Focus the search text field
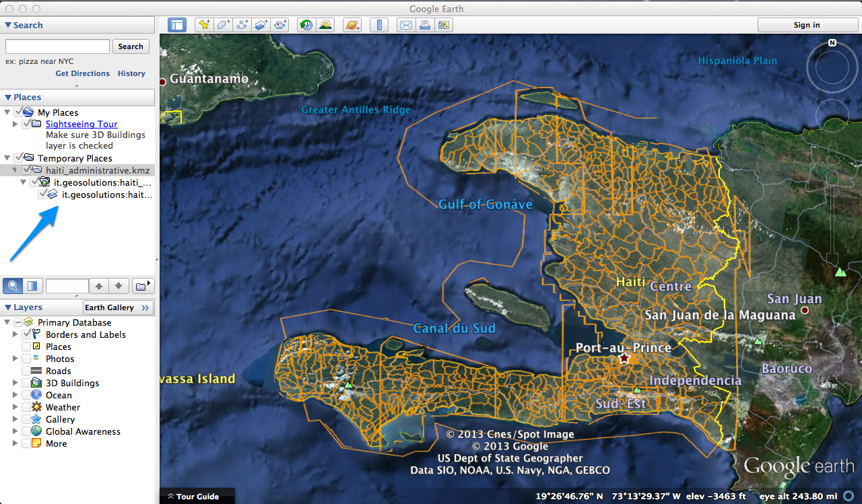This screenshot has height=504, width=862. click(57, 46)
